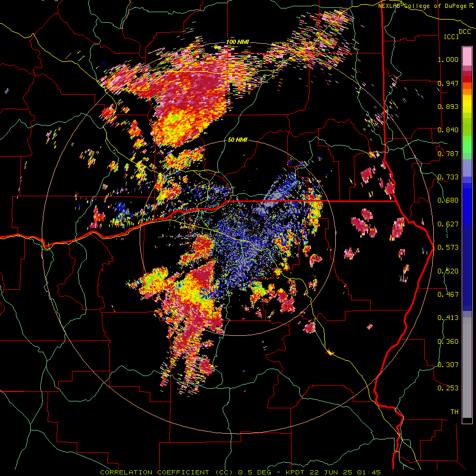Image resolution: width=476 pixels, height=476 pixels.
Task: Click the 0.360 scale value
Action: tap(448, 341)
